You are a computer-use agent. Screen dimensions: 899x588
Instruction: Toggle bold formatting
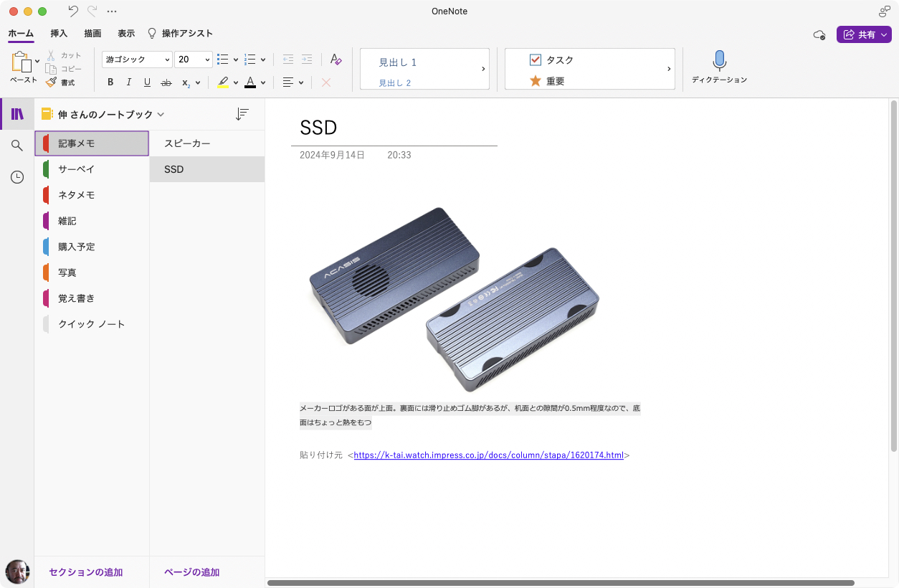tap(110, 82)
